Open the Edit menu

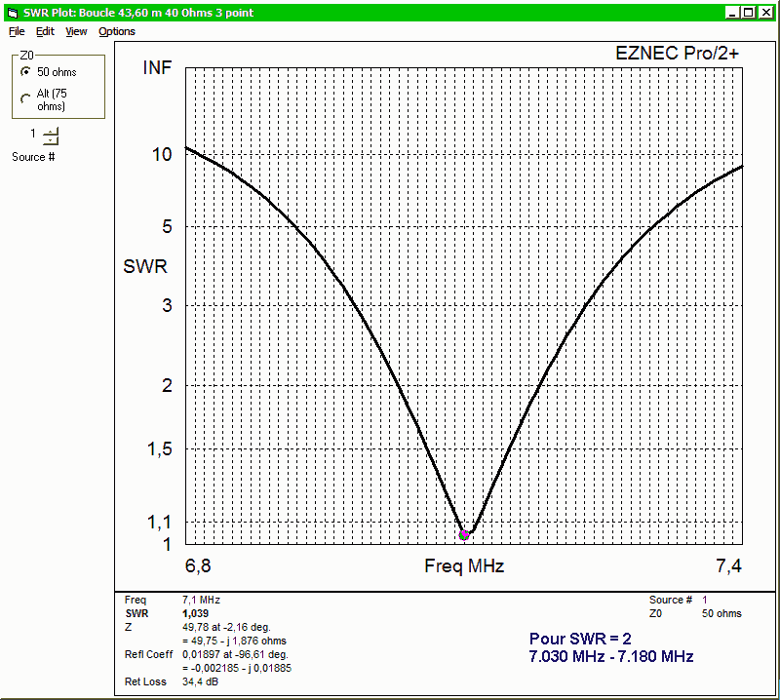(x=45, y=31)
